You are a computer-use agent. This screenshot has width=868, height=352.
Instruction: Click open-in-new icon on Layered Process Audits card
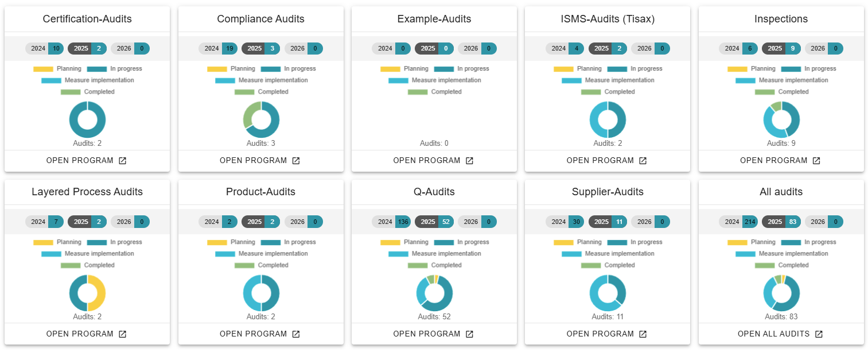(x=122, y=334)
